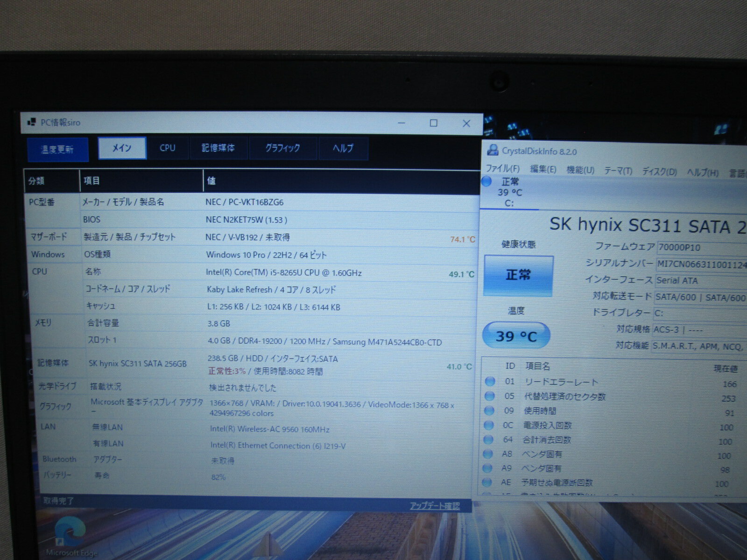
Task: Click the 39 °C temperature indicator
Action: (x=516, y=336)
